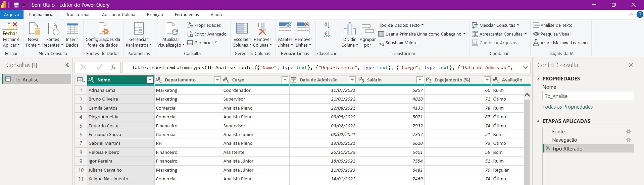Click Atualizar Visualização refresh icon

click(x=172, y=29)
